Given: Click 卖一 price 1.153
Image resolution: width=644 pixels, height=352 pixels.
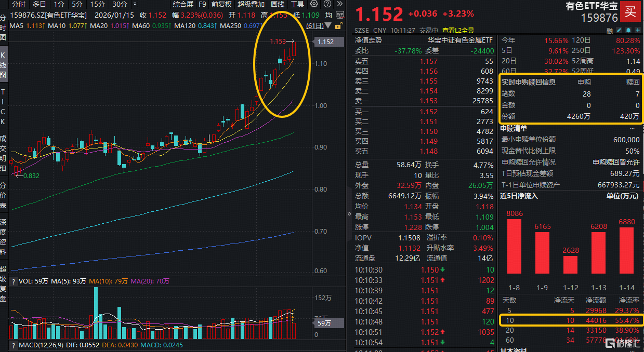Looking at the screenshot, I should (429, 101).
